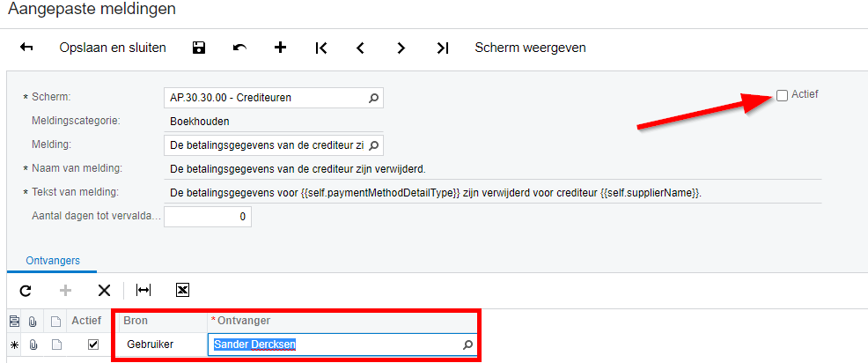
Task: Go to next record arrow
Action: click(401, 48)
